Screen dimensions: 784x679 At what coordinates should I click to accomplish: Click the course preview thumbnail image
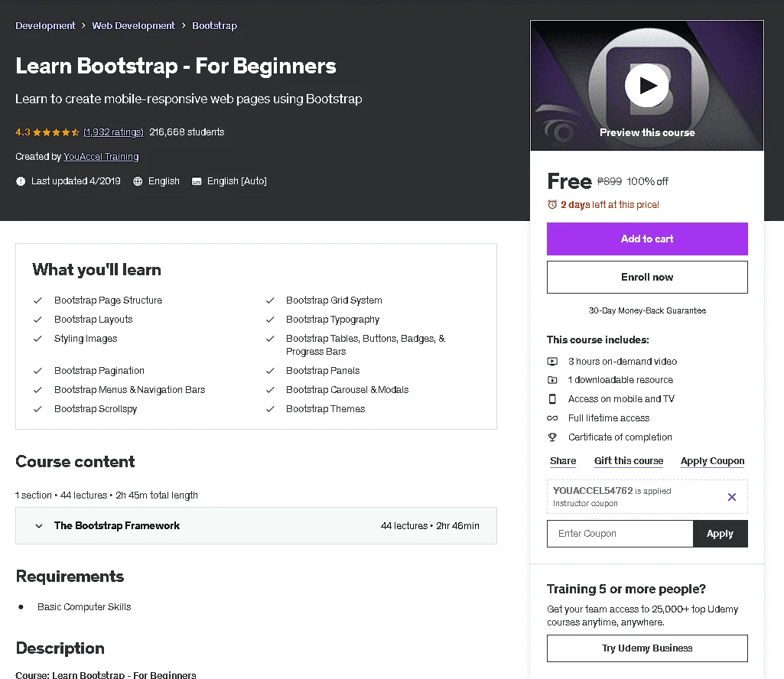pyautogui.click(x=647, y=86)
